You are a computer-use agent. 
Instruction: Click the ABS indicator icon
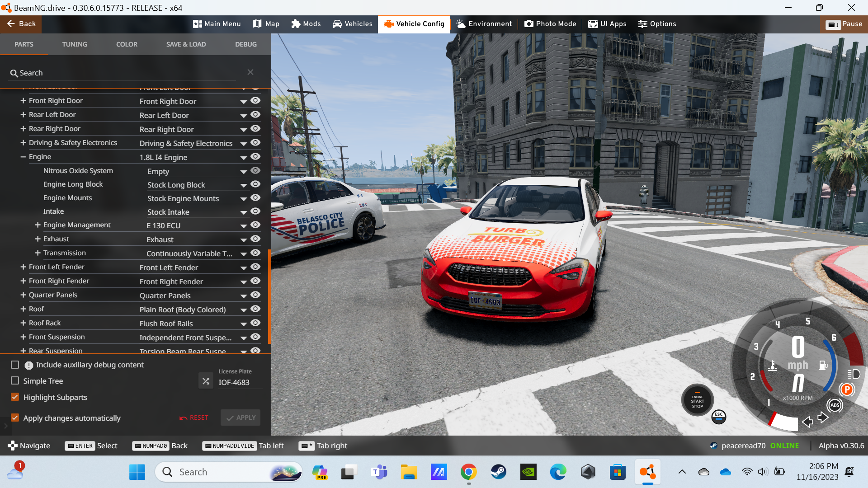point(835,405)
